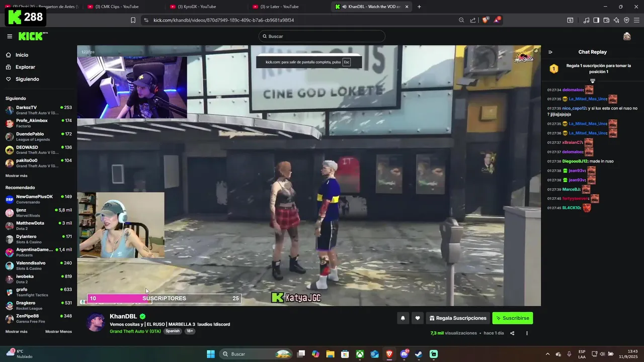Open the tab search icon in toolbar

(x=570, y=20)
